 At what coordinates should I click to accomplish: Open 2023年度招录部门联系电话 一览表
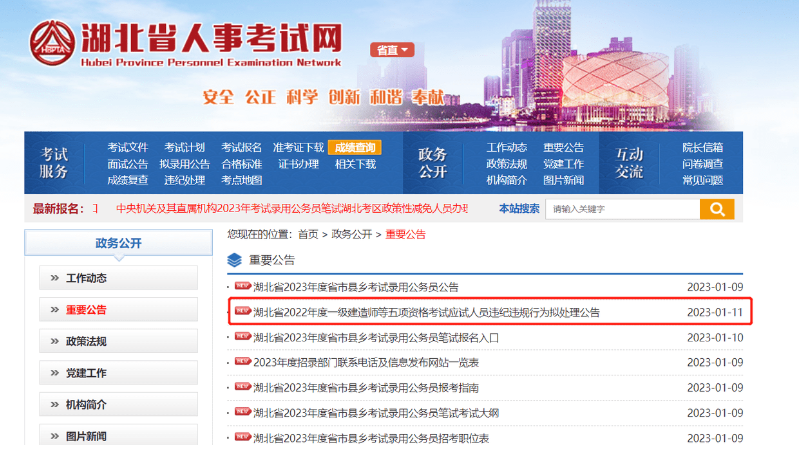pyautogui.click(x=366, y=363)
